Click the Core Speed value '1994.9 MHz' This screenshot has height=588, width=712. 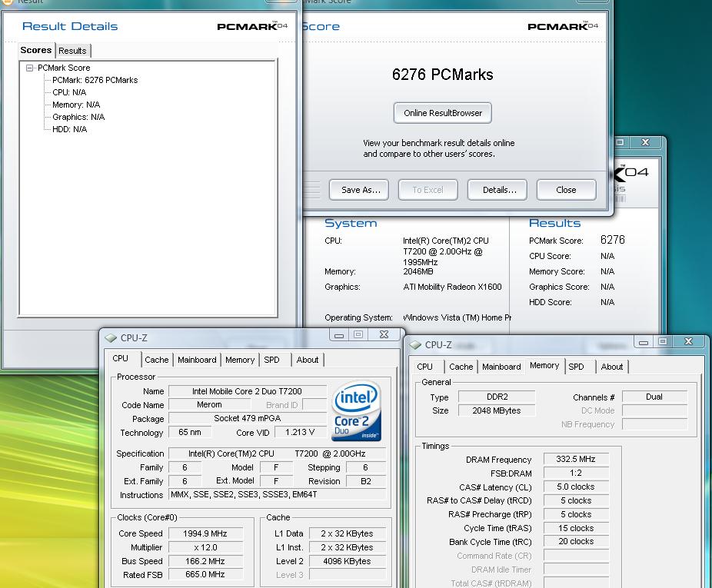(205, 533)
